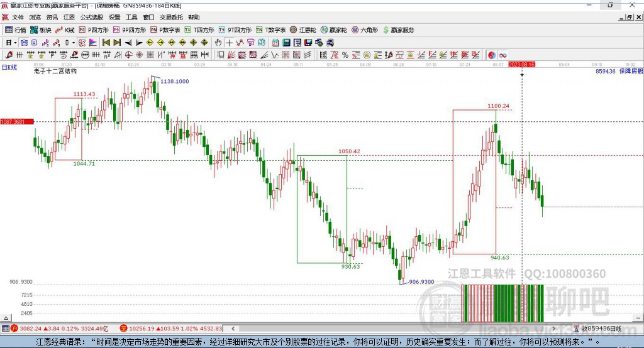Open the 六角形 tool
This screenshot has width=644, height=348.
pyautogui.click(x=365, y=30)
